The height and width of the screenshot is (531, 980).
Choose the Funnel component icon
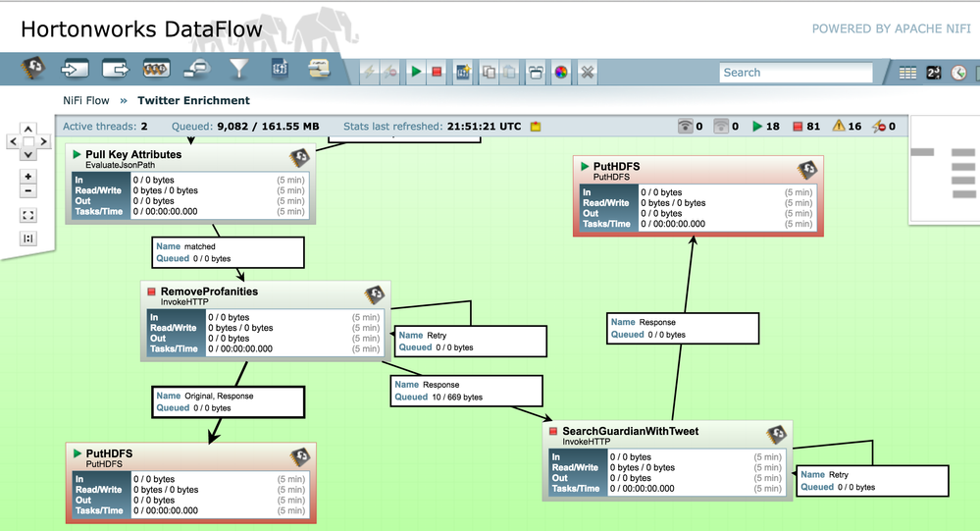coord(238,69)
